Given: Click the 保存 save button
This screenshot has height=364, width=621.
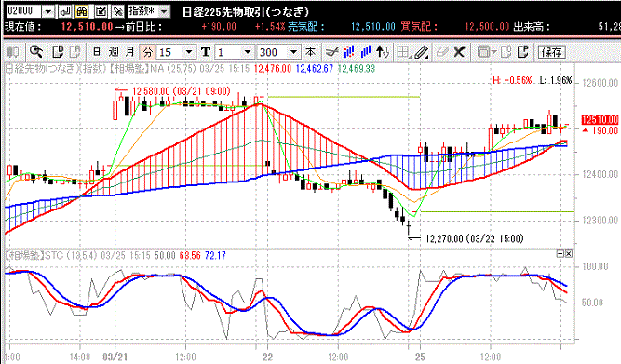Looking at the screenshot, I should (552, 52).
